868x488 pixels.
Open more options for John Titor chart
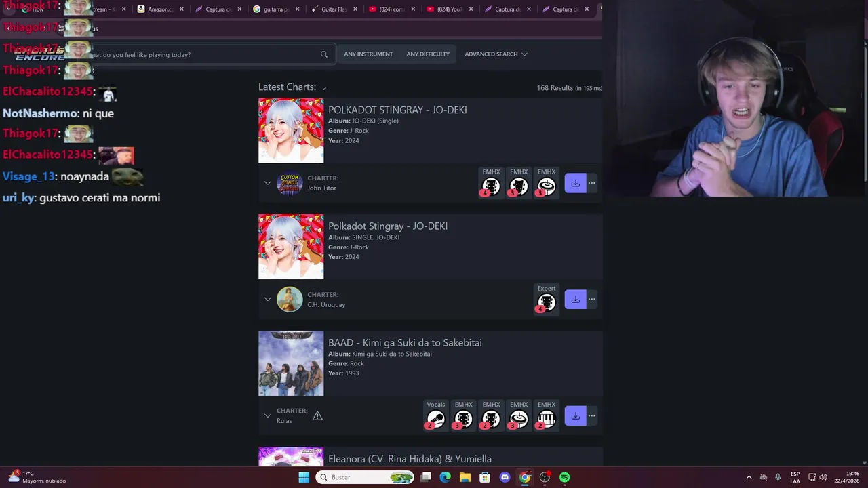(592, 183)
